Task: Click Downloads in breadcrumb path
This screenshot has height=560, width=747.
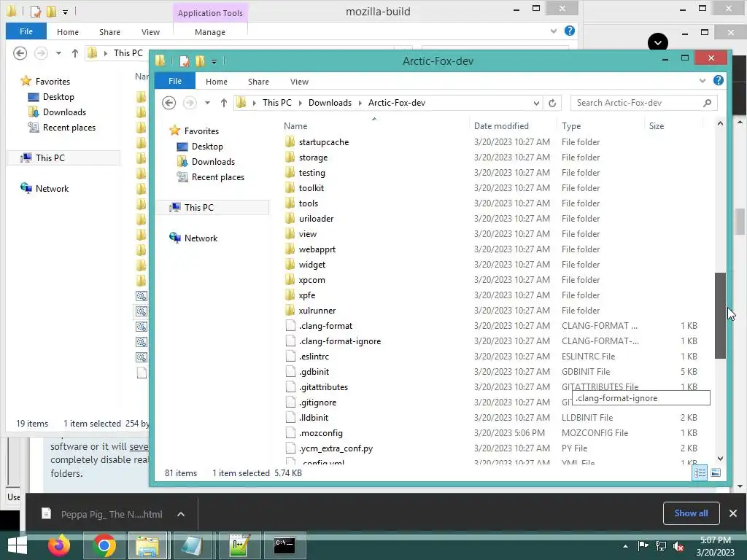Action: coord(330,103)
